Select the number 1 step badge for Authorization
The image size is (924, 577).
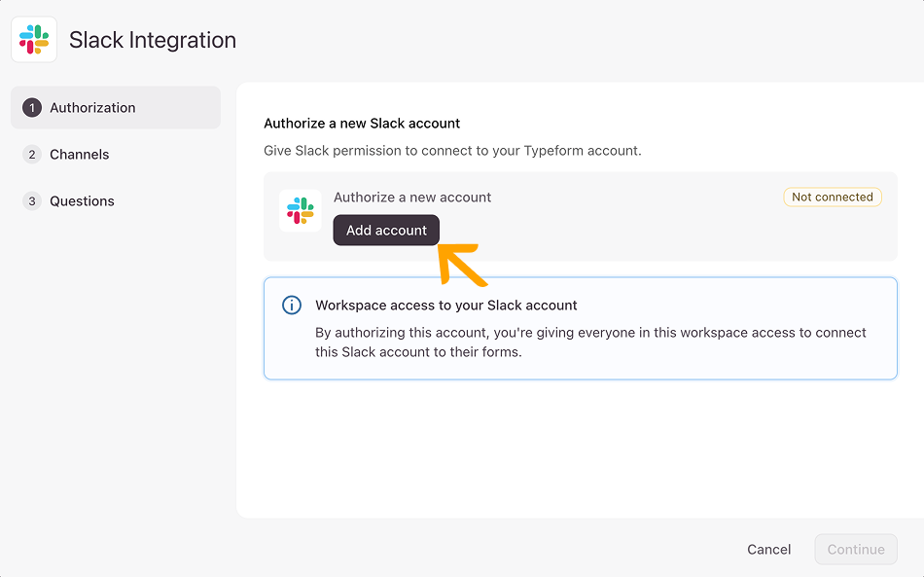pyautogui.click(x=32, y=108)
